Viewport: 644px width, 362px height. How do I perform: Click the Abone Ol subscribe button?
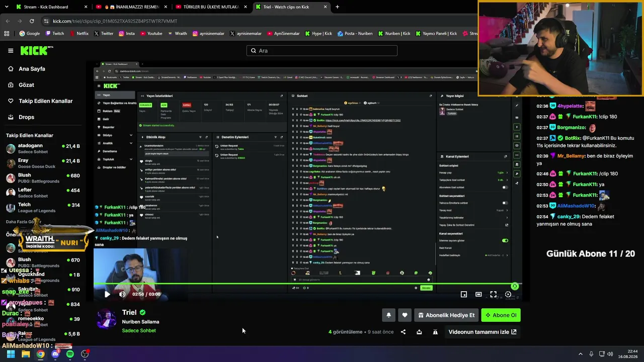(x=501, y=315)
